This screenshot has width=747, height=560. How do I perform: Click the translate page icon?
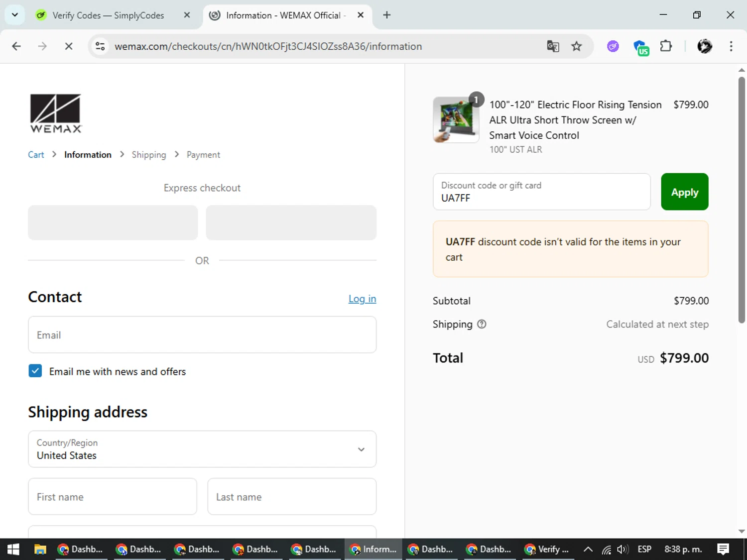[553, 46]
